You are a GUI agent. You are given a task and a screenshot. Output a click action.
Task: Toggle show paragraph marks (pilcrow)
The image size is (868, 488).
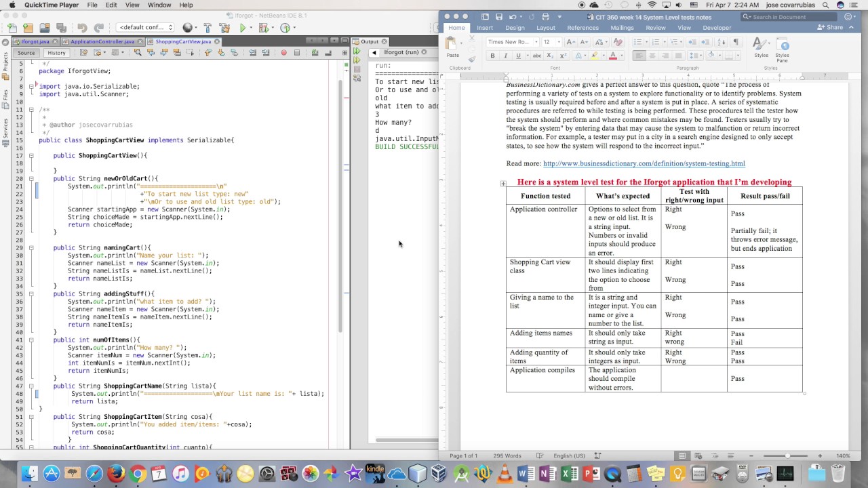tap(736, 42)
